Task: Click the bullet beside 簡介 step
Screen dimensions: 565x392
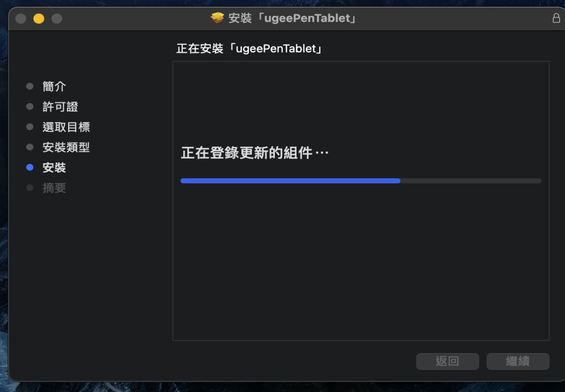Action: pyautogui.click(x=30, y=86)
